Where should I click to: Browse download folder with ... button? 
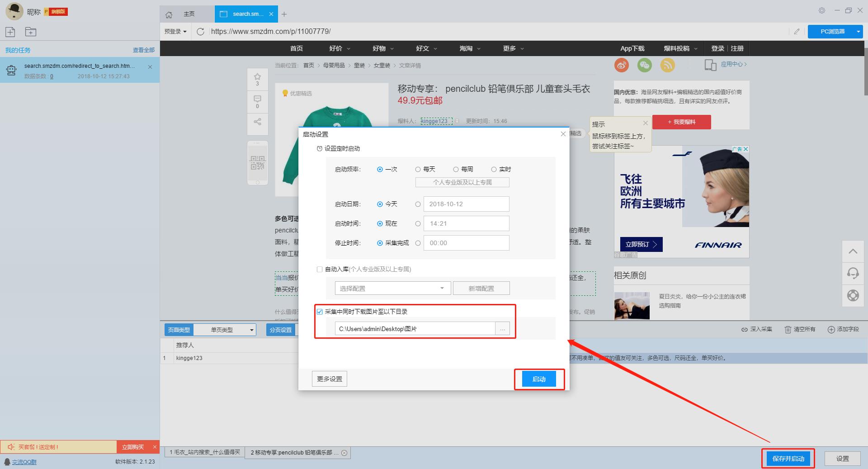point(503,329)
